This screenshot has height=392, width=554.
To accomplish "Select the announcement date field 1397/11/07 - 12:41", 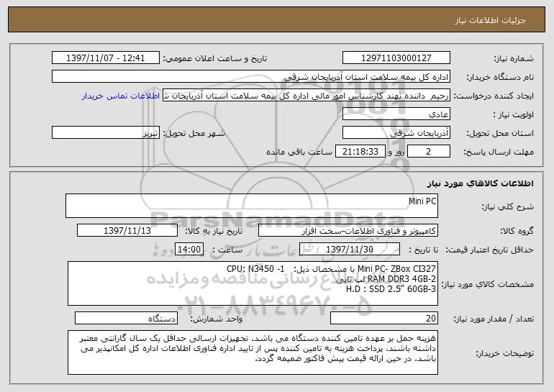I will 106,58.
